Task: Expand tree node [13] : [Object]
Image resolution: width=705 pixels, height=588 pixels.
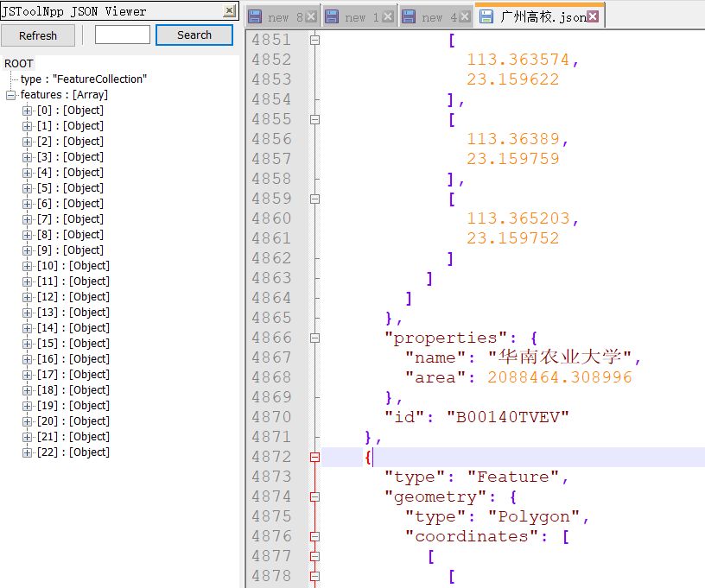Action: pyautogui.click(x=27, y=313)
